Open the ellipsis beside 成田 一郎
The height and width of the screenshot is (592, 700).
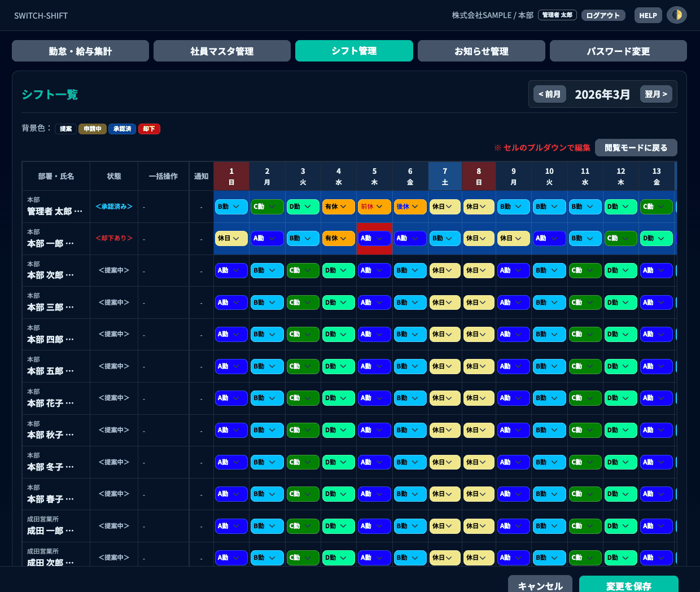(69, 531)
